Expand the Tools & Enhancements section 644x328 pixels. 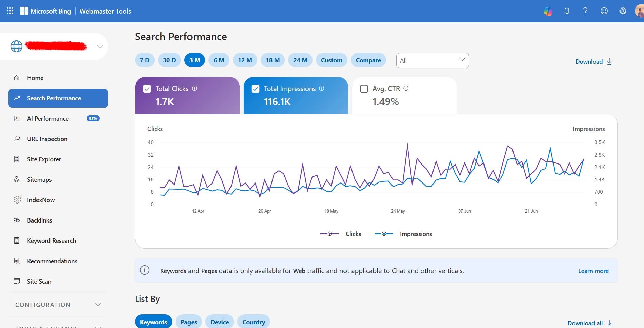click(x=58, y=326)
